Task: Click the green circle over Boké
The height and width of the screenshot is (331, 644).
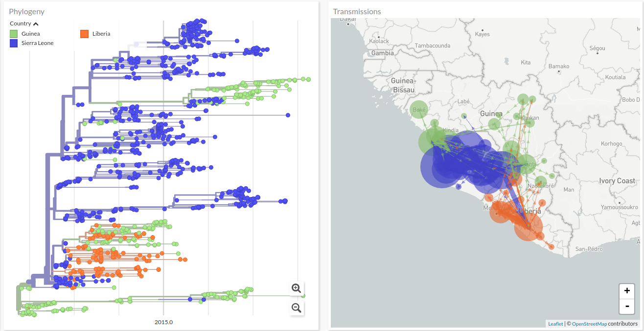Action: coord(419,110)
